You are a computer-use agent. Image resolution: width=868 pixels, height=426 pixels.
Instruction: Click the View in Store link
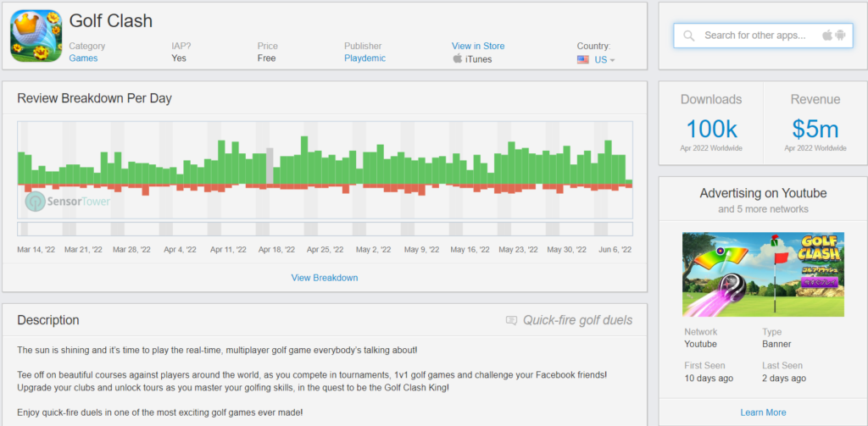(x=478, y=46)
